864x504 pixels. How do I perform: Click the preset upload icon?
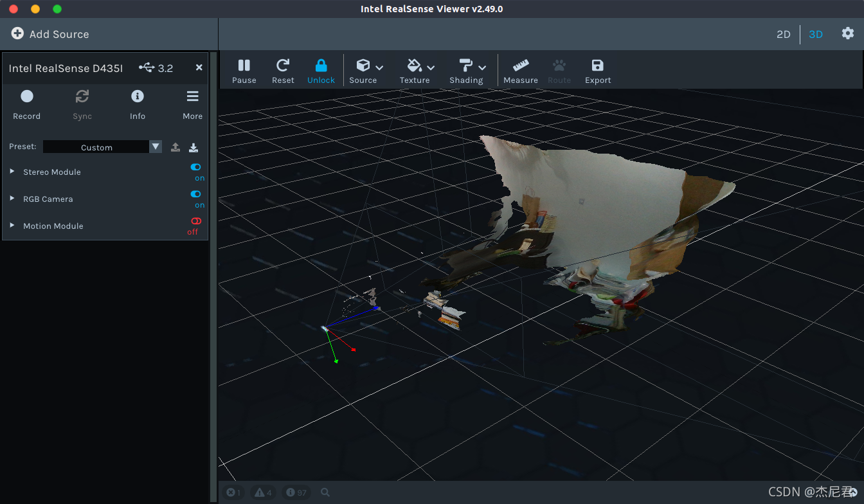pyautogui.click(x=175, y=147)
